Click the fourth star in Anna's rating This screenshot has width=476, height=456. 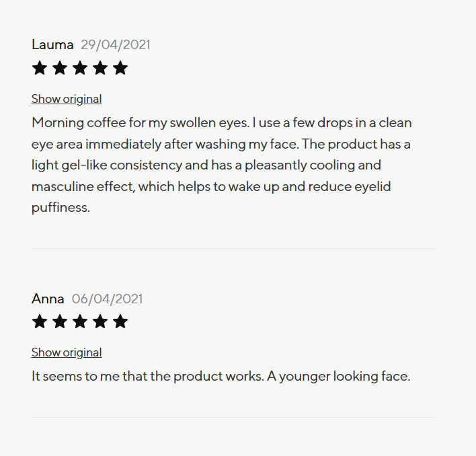[x=100, y=321]
